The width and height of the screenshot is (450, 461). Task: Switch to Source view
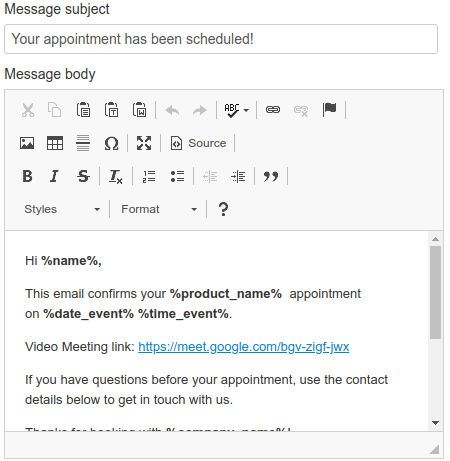pyautogui.click(x=198, y=143)
